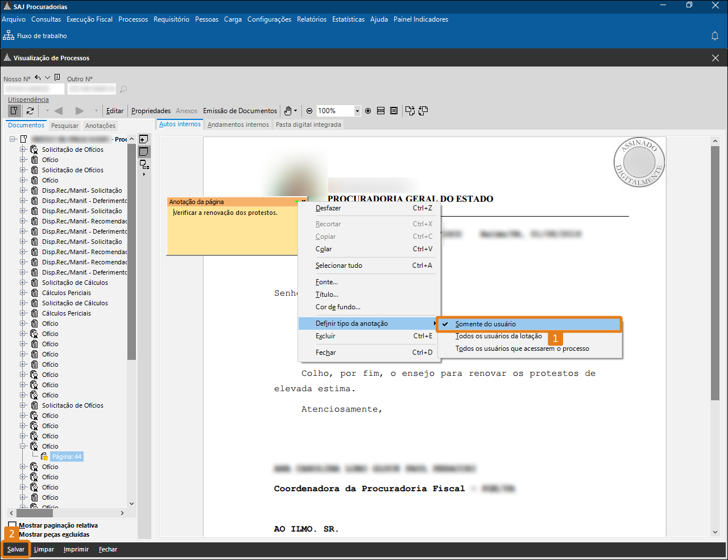Select the fit page width icon
The image size is (728, 560).
coord(381,111)
